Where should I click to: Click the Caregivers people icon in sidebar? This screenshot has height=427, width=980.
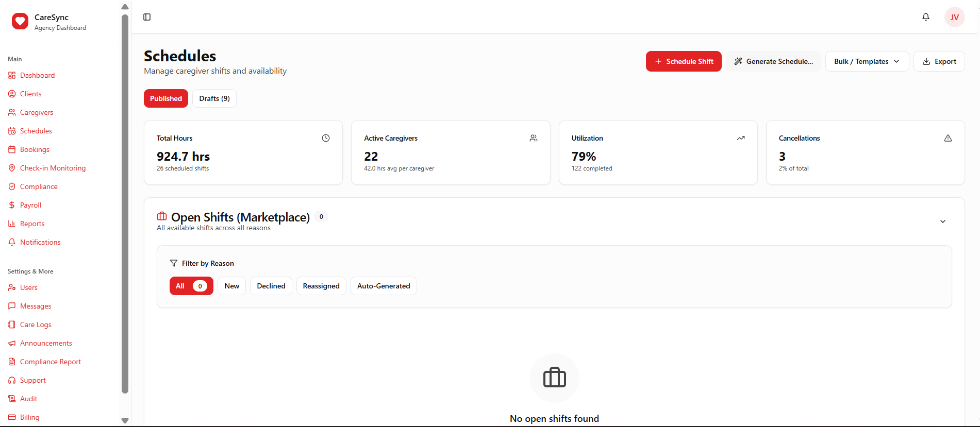coord(12,112)
